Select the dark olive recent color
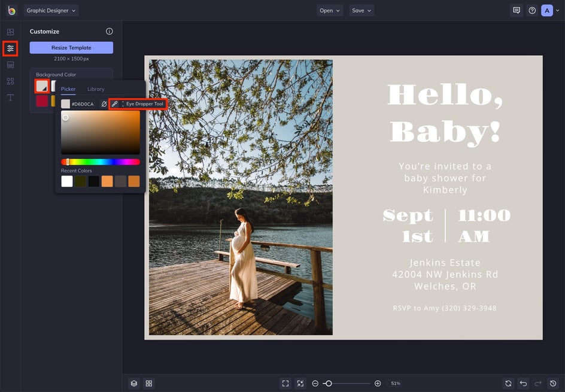Image resolution: width=565 pixels, height=392 pixels. pos(80,181)
